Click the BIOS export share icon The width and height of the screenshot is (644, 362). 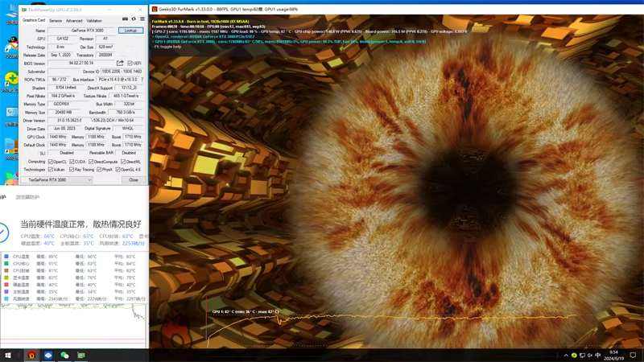(x=120, y=63)
